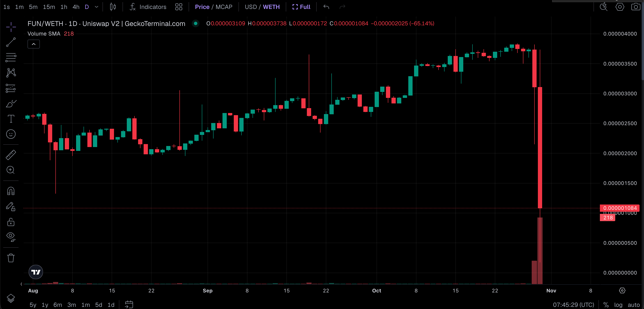Set date range to 5y
This screenshot has height=309, width=644.
(33, 305)
